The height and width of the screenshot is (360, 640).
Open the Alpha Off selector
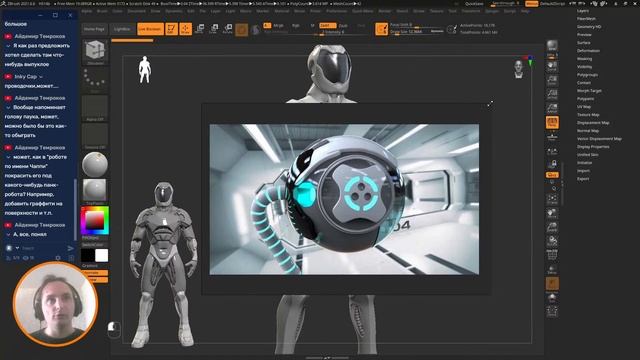pyautogui.click(x=95, y=108)
